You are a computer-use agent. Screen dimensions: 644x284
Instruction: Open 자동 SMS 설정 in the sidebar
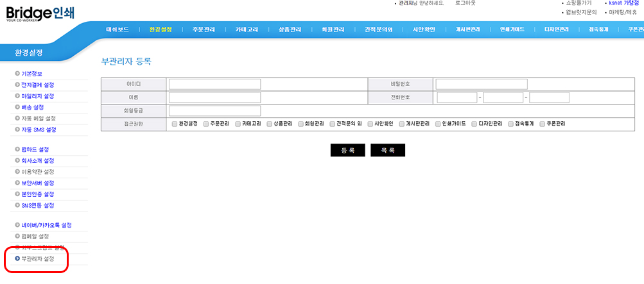click(x=39, y=129)
